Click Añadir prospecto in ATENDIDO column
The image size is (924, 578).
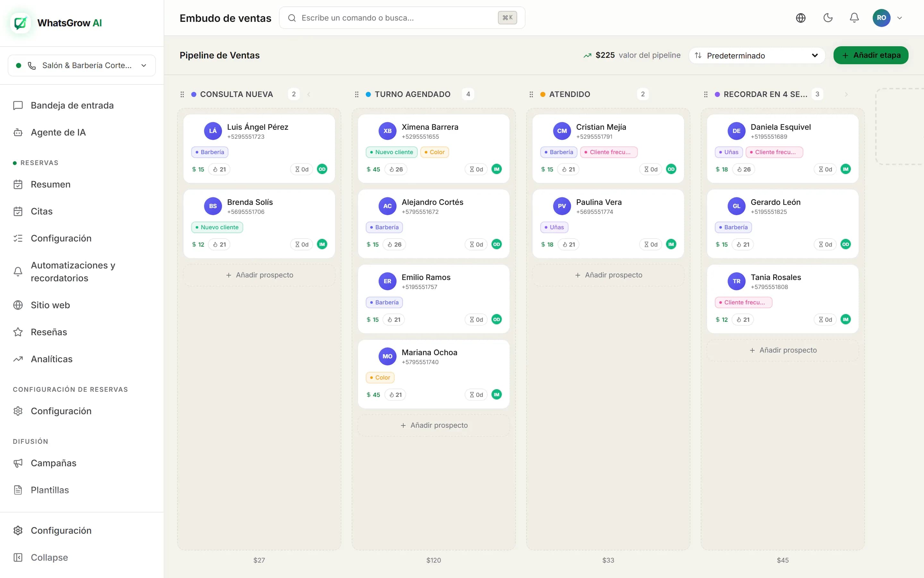[608, 275]
